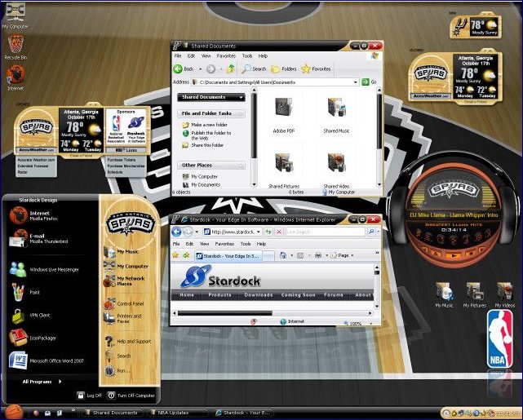Open My Pictures desktop icon

(474, 294)
